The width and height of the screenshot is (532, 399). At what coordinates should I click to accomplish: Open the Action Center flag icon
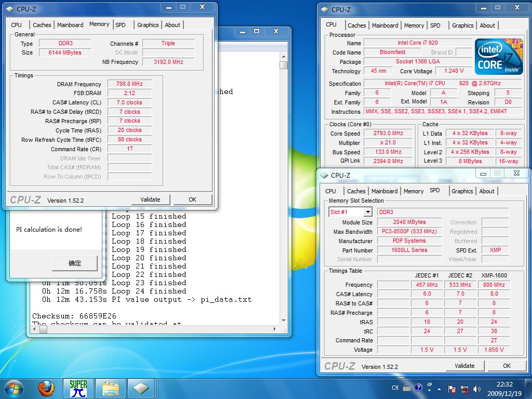pyautogui.click(x=451, y=389)
